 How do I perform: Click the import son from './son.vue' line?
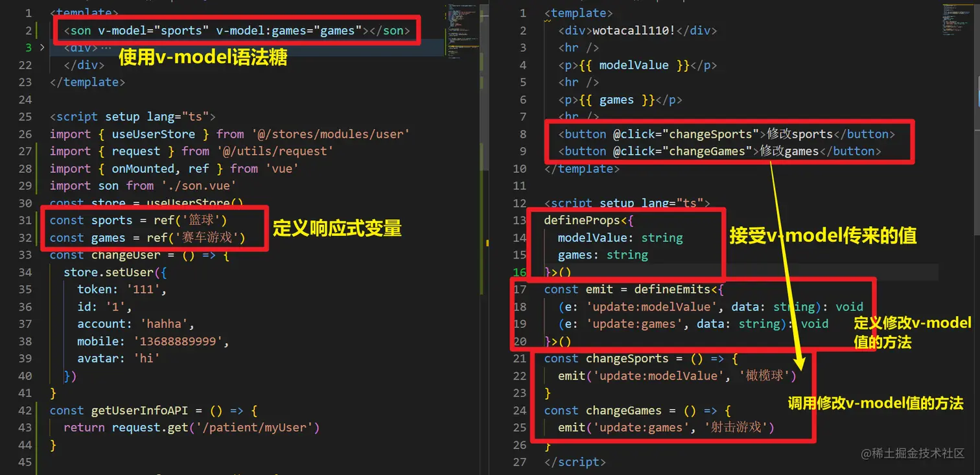[x=143, y=185]
